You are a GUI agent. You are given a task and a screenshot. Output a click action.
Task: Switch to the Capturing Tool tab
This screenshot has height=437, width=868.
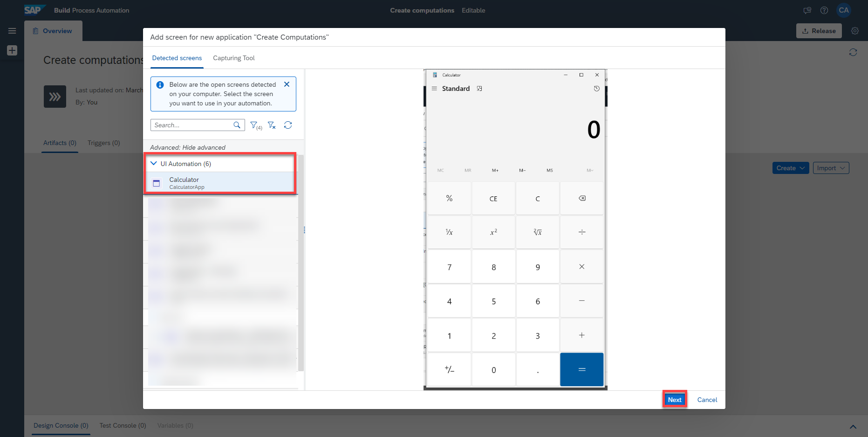click(x=234, y=58)
